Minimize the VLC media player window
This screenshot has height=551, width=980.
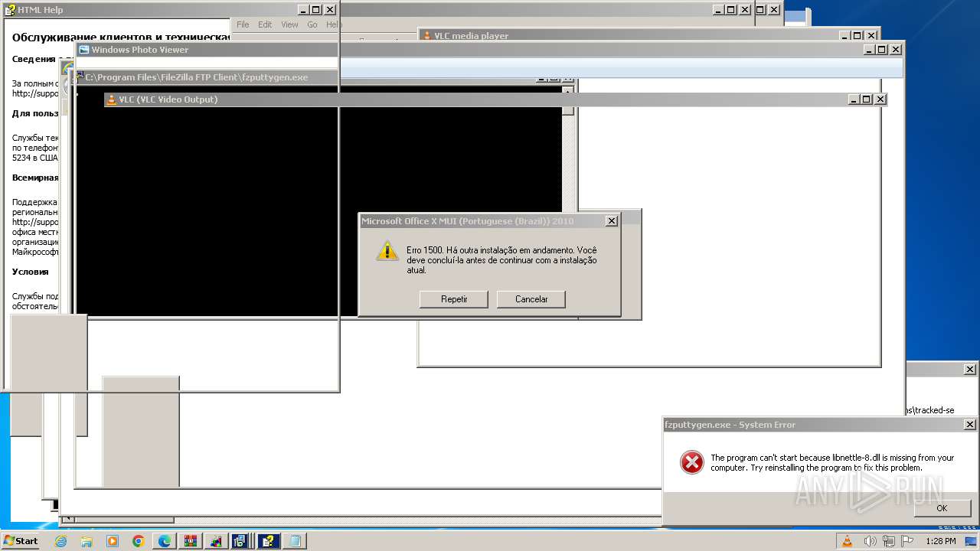coord(844,36)
